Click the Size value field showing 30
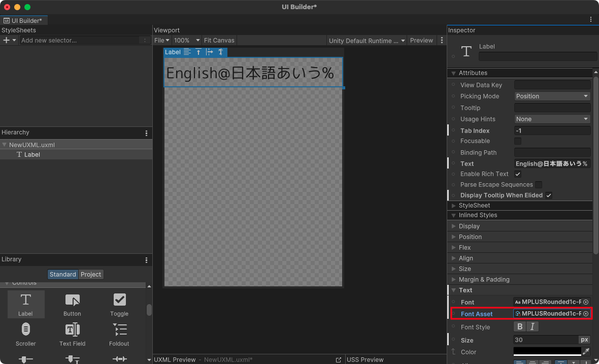The image size is (599, 364). (x=546, y=340)
